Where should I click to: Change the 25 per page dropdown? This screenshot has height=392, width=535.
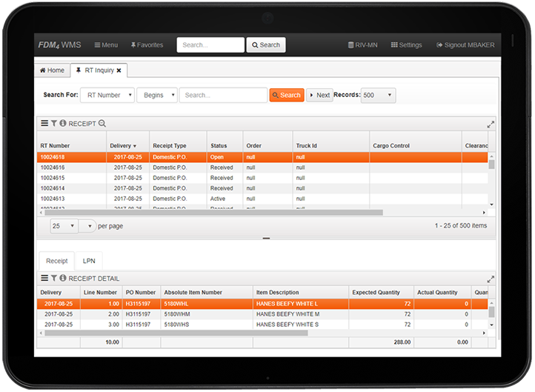click(64, 225)
